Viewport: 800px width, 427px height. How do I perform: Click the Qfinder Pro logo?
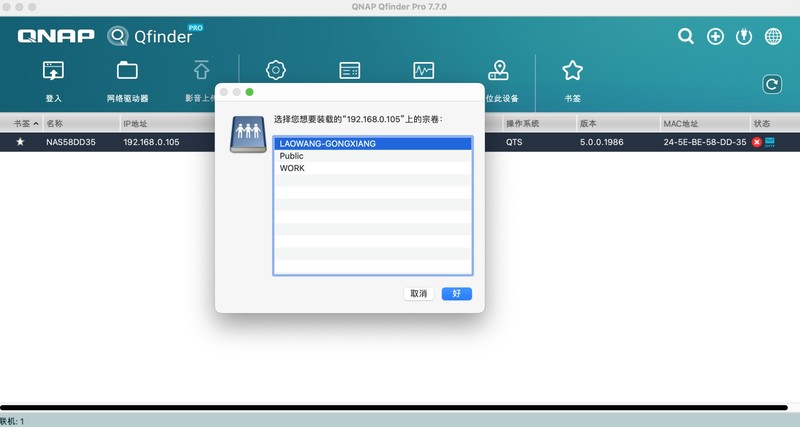click(x=155, y=35)
